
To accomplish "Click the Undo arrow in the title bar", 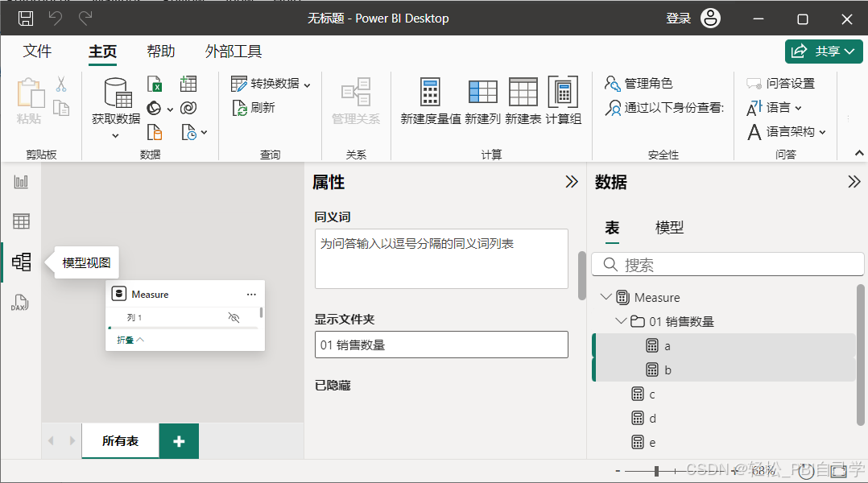I will coord(56,19).
